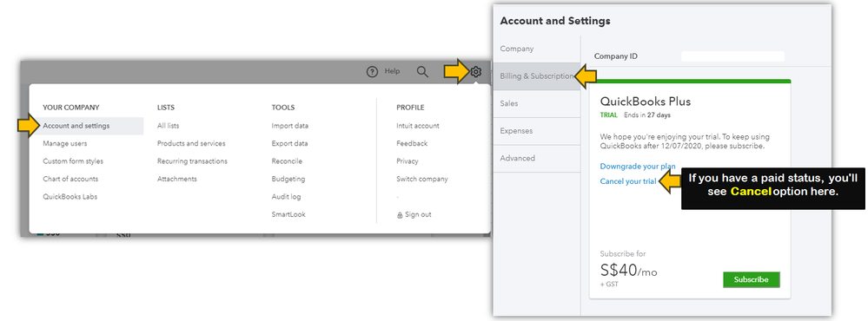Viewport: 868px width, 321px height.
Task: Open All lists
Action: click(x=169, y=126)
